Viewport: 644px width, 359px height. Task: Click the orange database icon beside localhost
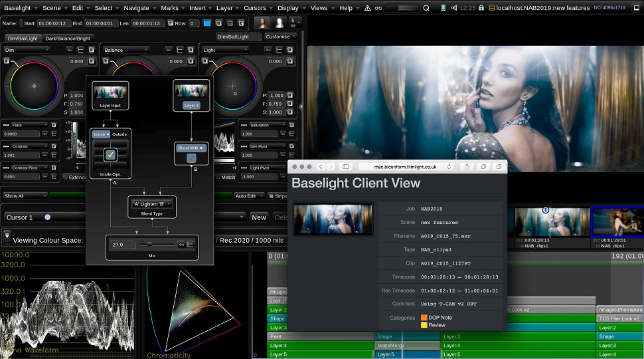click(x=491, y=8)
